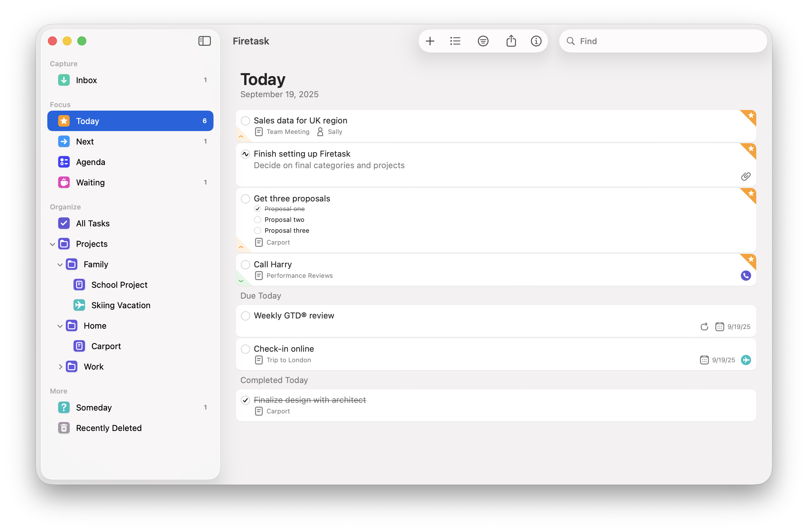Image resolution: width=808 pixels, height=532 pixels.
Task: Open the Team Meeting project link
Action: click(x=288, y=132)
